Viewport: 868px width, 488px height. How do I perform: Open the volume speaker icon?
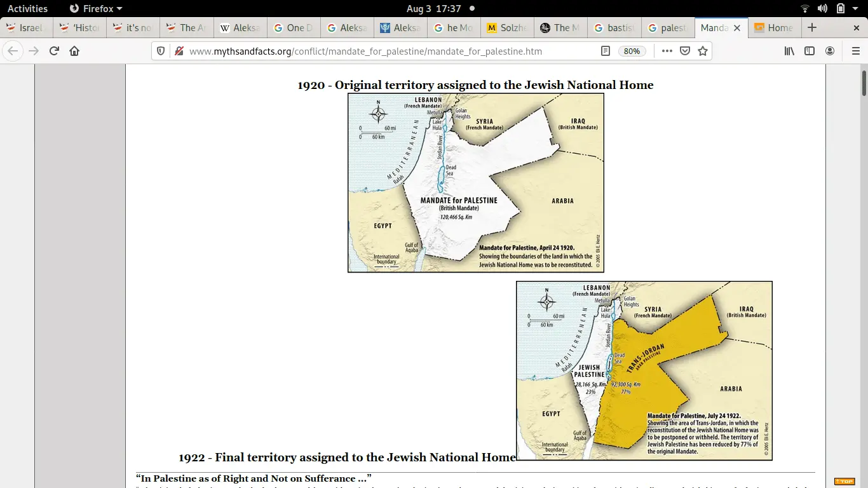pos(822,9)
